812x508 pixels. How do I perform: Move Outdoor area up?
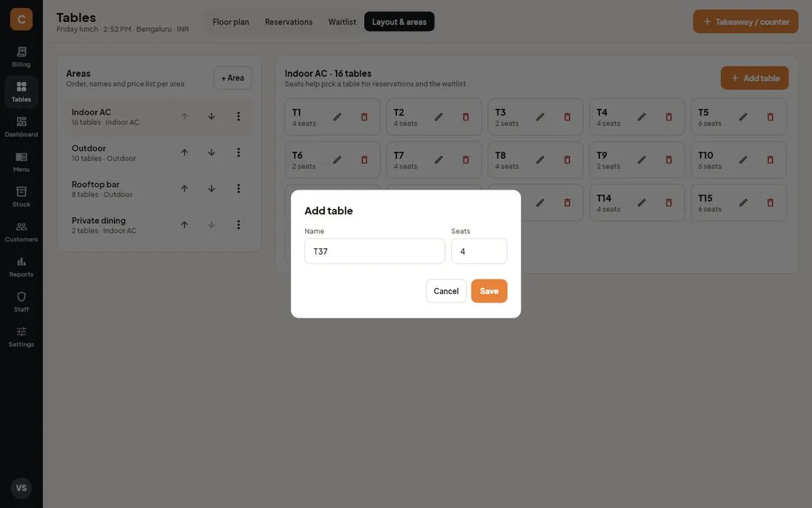click(x=185, y=153)
